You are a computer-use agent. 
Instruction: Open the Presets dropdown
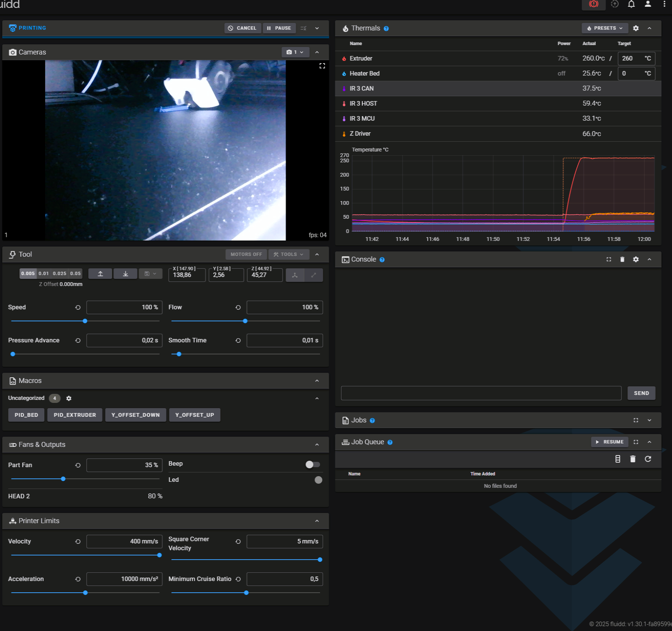605,28
